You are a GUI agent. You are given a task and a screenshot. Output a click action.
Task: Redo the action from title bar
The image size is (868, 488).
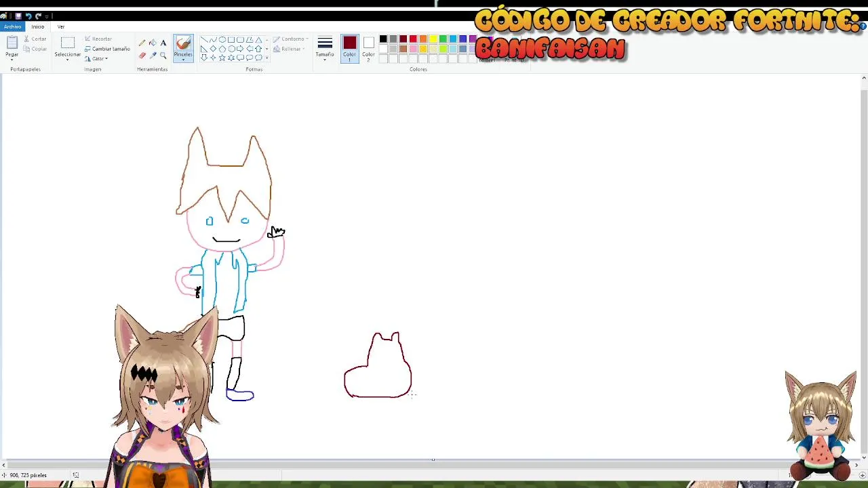pos(38,16)
